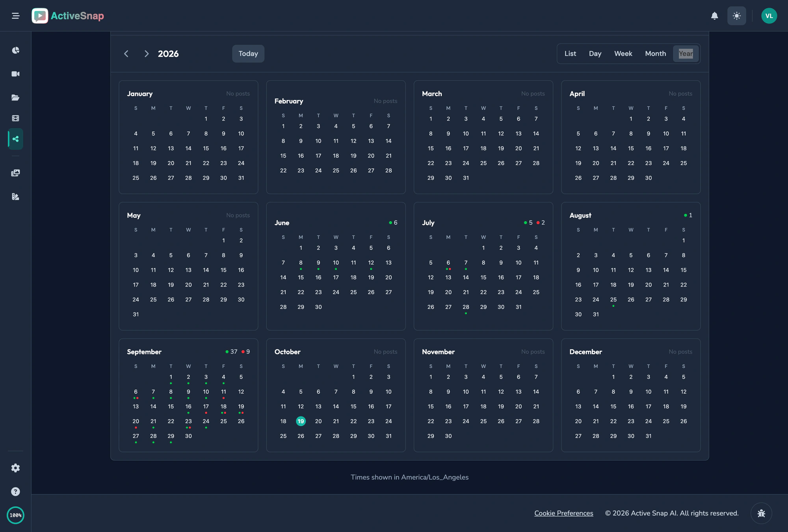Viewport: 788px width, 532px height.
Task: Select the 2026 year label
Action: [168, 54]
